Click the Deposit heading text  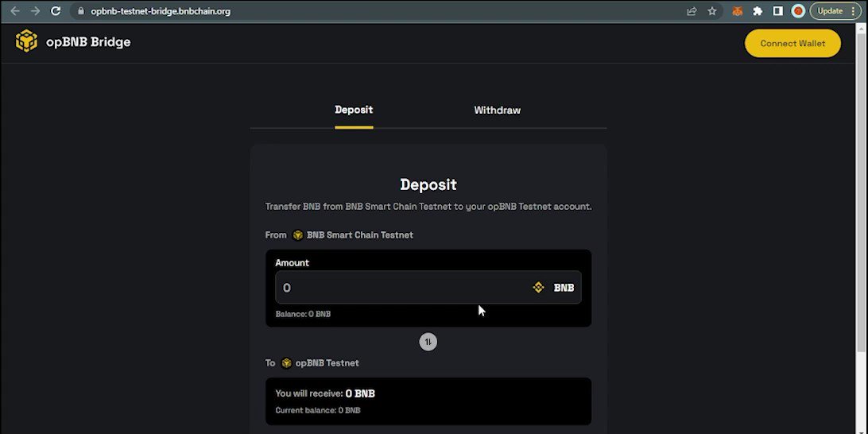[428, 184]
